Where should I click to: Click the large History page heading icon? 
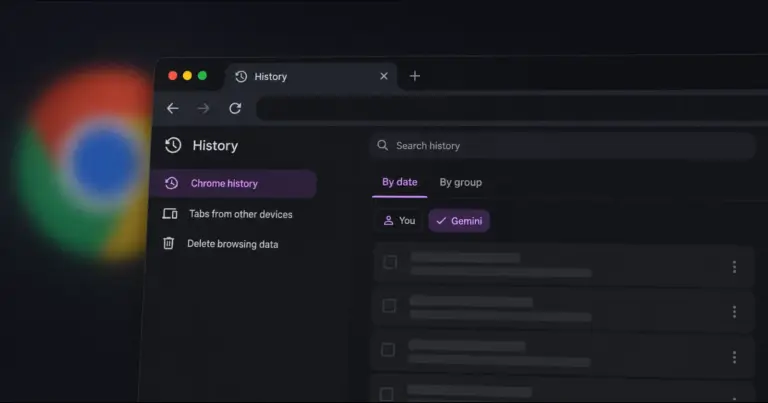[x=173, y=145]
